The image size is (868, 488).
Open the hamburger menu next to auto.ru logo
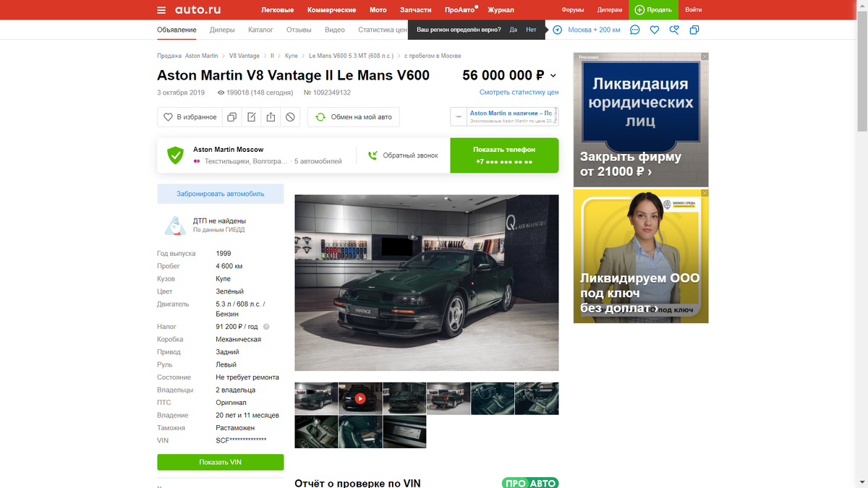[161, 10]
